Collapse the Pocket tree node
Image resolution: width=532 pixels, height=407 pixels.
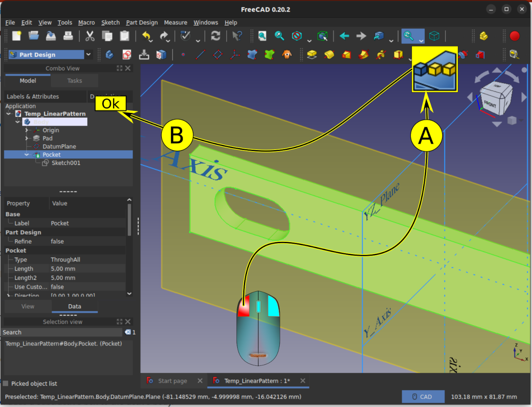[27, 155]
